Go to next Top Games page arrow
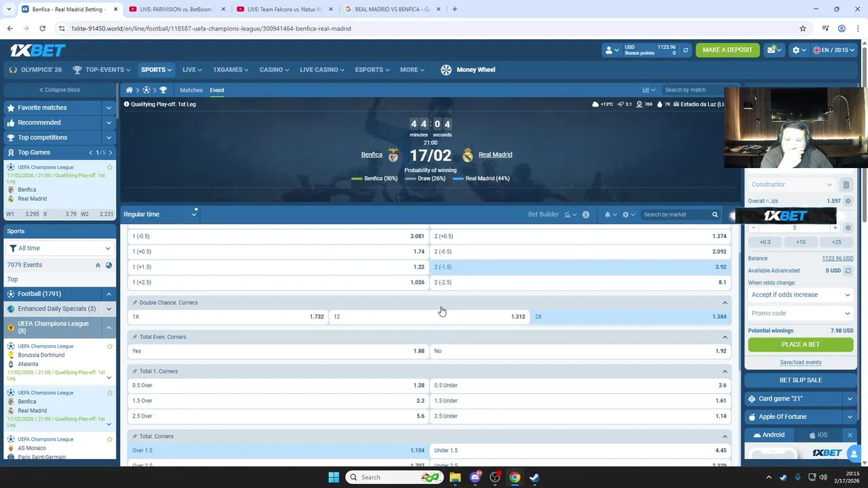The height and width of the screenshot is (488, 868). 111,152
